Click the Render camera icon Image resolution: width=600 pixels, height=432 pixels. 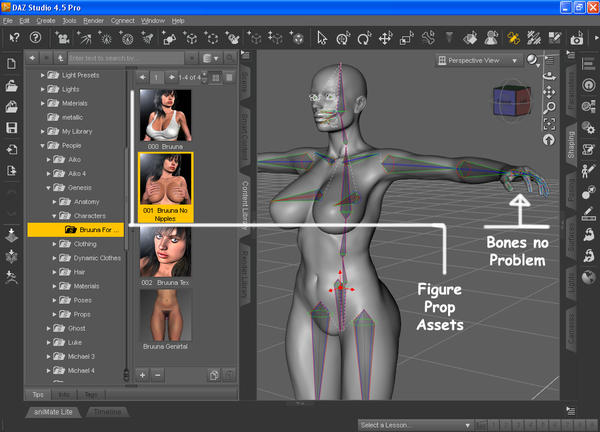[x=577, y=38]
